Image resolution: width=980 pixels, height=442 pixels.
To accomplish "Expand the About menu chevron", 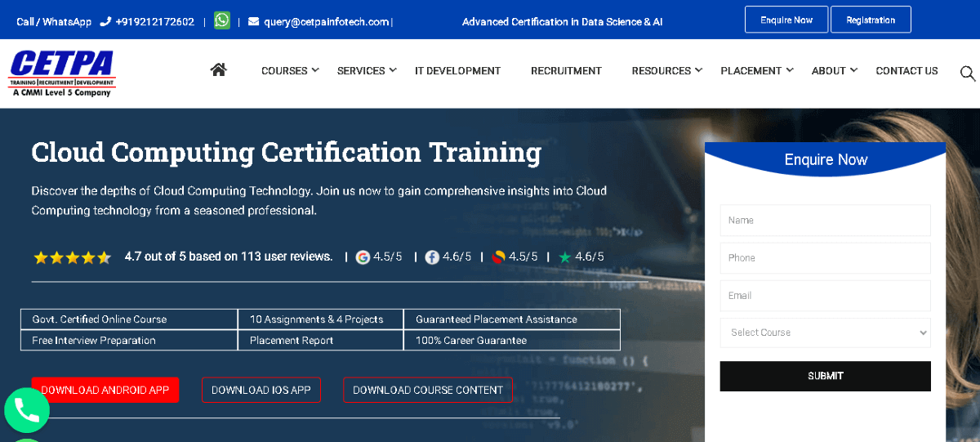I will click(x=853, y=70).
